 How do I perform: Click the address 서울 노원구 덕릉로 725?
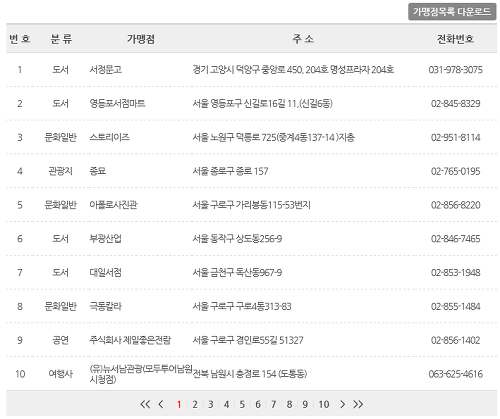pos(273,137)
